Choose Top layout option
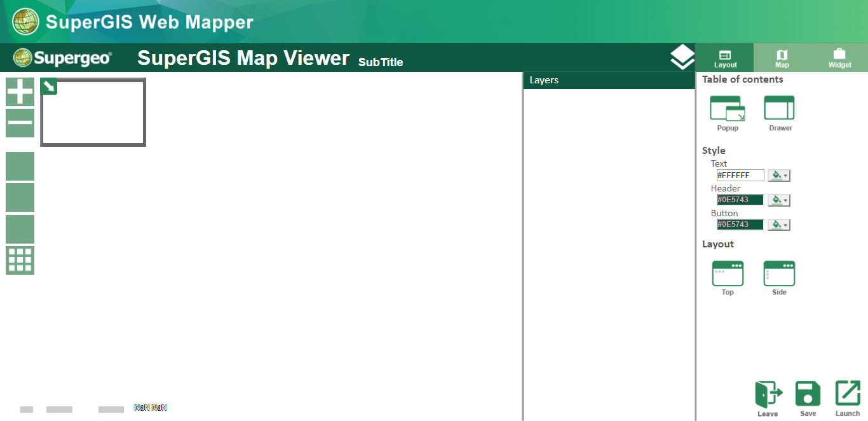The height and width of the screenshot is (421, 868). point(728,278)
